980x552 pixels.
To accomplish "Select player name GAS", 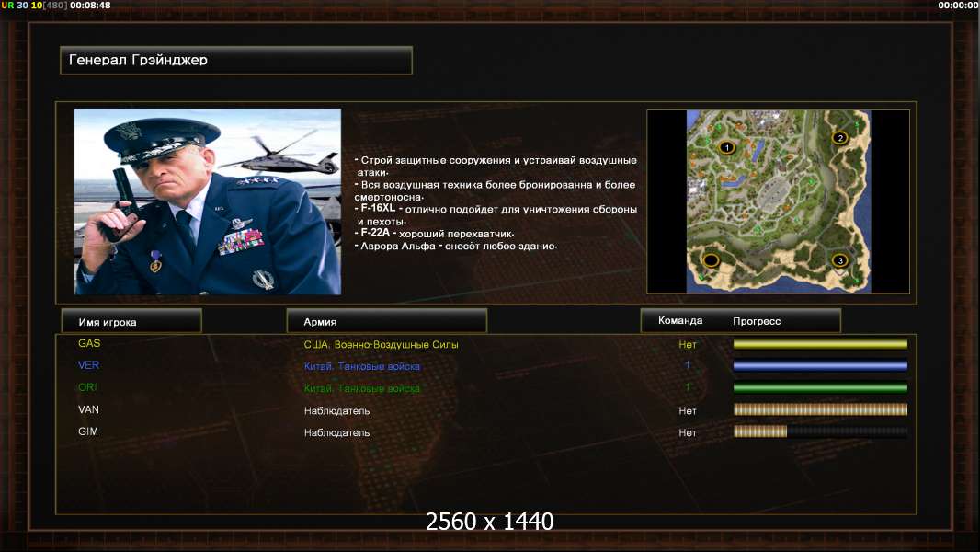I will [89, 343].
